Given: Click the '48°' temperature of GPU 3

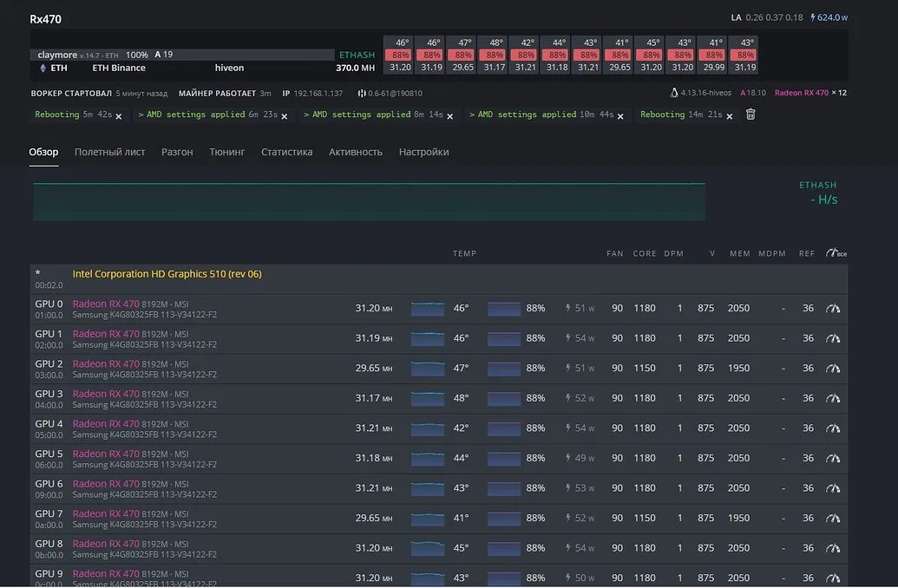Looking at the screenshot, I should tap(461, 398).
